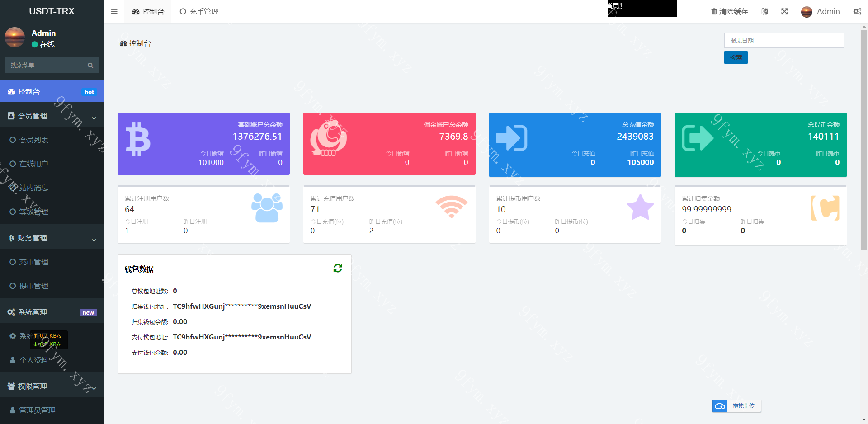Click the orange icon in the 累计归集金额 card
Viewport: 868px width, 424px height.
[825, 208]
